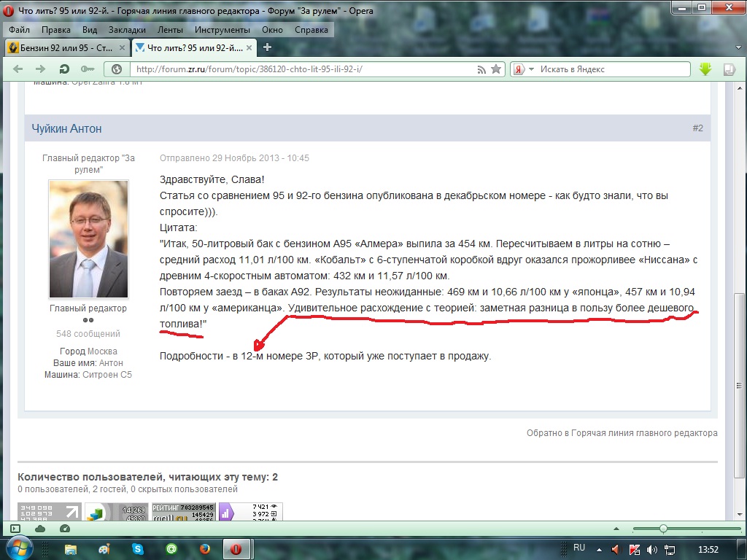
Task: Click the Yandex search engine icon
Action: pos(519,69)
